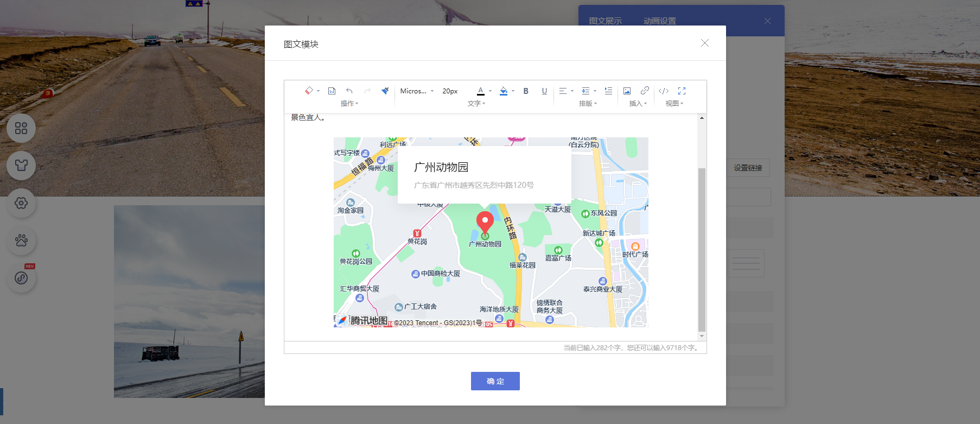Click the indent icon
The image size is (980, 424).
tap(608, 91)
